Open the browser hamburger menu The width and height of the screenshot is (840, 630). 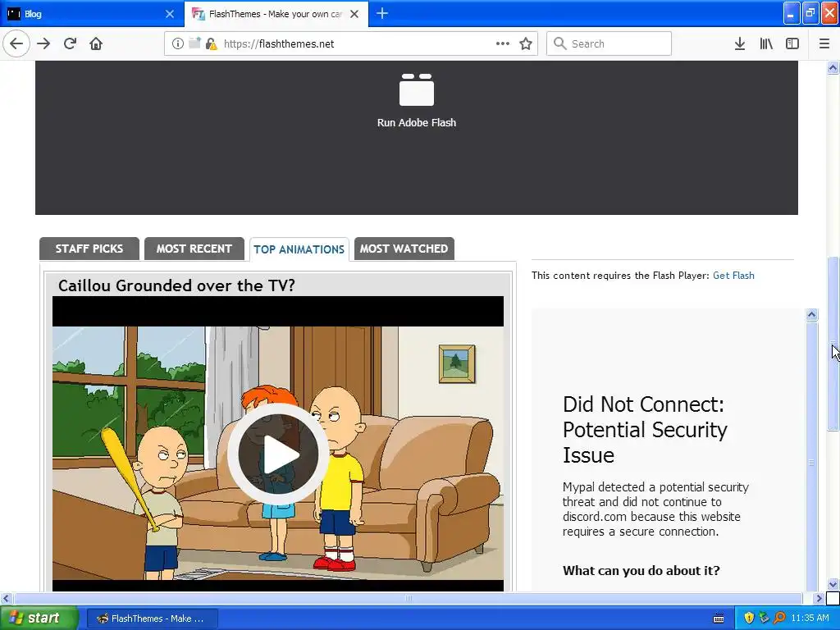click(x=824, y=43)
